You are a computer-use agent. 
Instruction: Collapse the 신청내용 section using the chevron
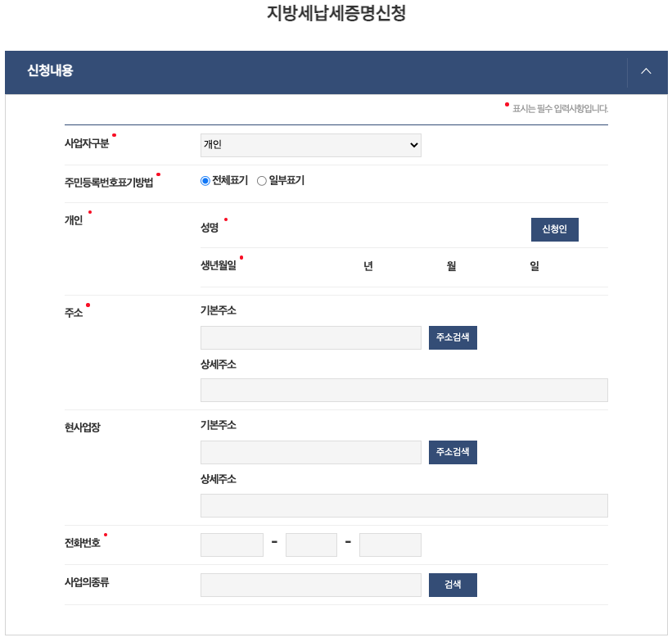[646, 72]
